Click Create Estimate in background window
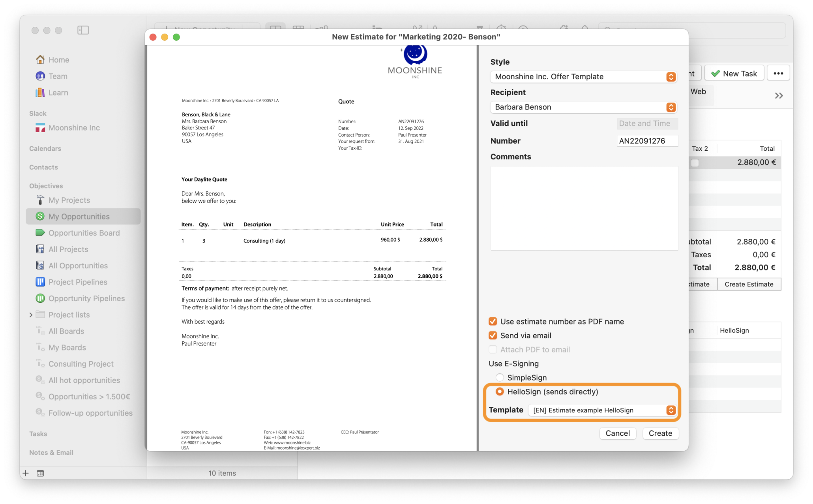813x504 pixels. point(749,284)
